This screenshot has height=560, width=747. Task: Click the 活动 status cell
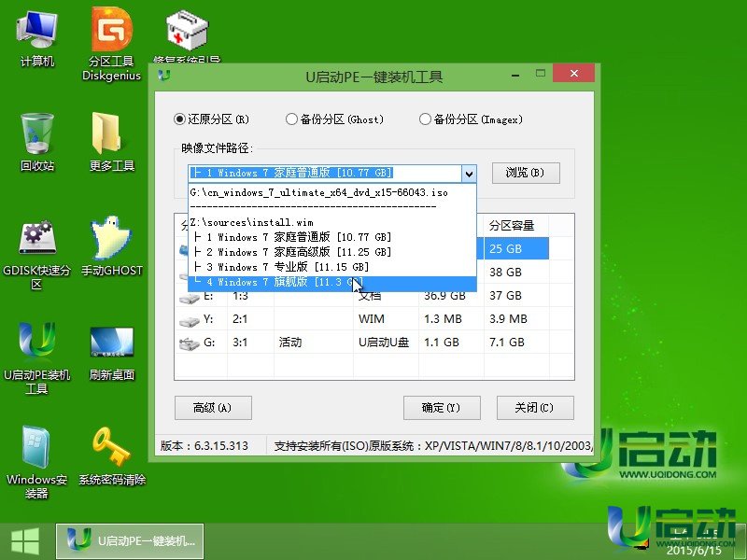314,342
